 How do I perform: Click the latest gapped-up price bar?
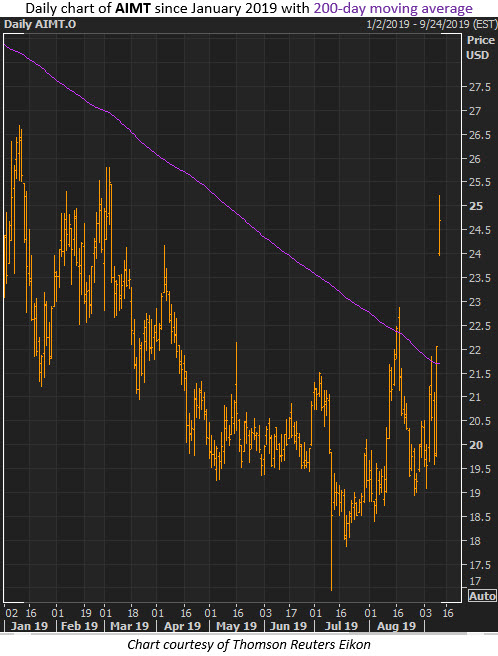point(439,225)
